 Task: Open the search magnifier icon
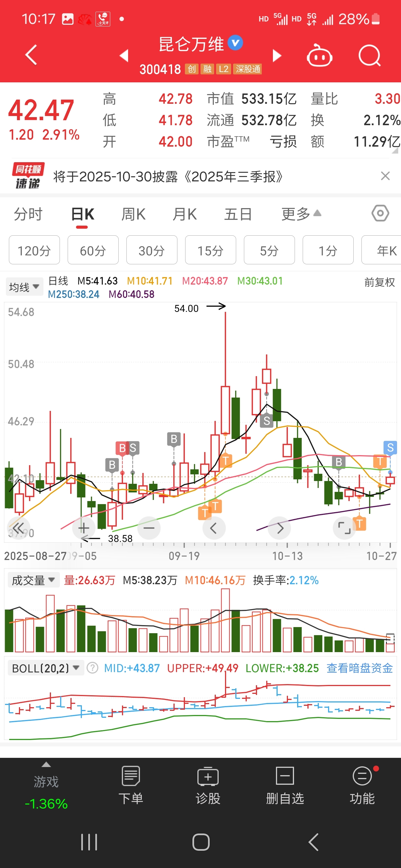coord(370,55)
